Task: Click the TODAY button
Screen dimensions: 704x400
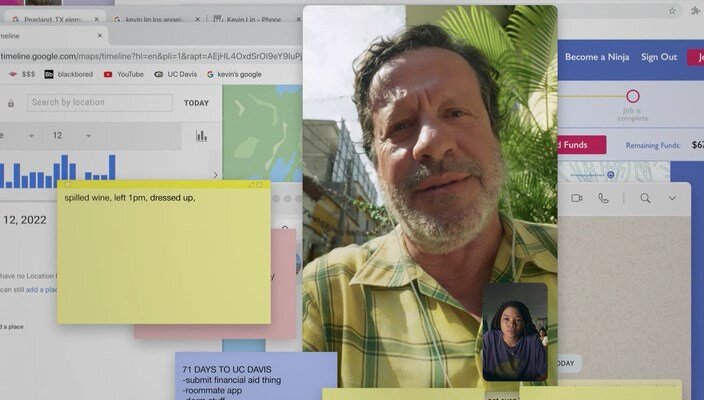Action: point(196,103)
